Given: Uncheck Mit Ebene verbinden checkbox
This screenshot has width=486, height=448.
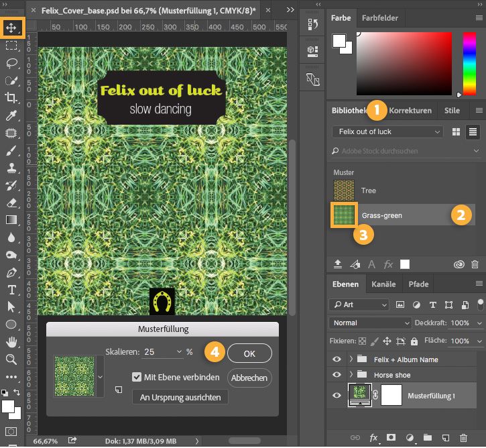Looking at the screenshot, I should pyautogui.click(x=137, y=377).
